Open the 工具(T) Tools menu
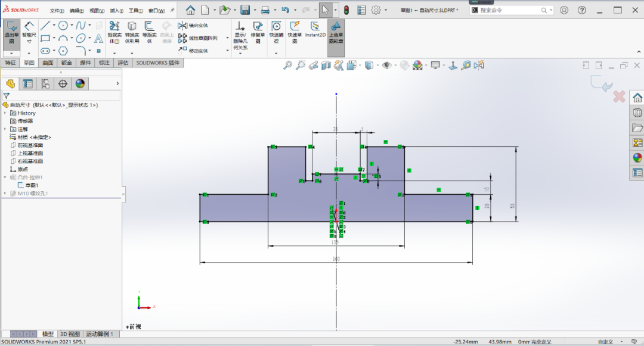Screen dimensions: 644x346 pos(135,11)
